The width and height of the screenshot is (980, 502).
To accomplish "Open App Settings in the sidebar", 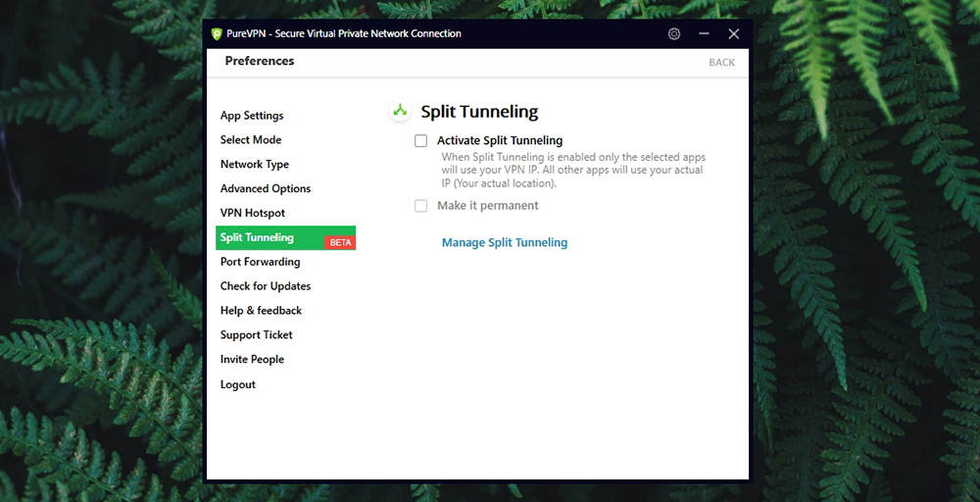I will [252, 116].
